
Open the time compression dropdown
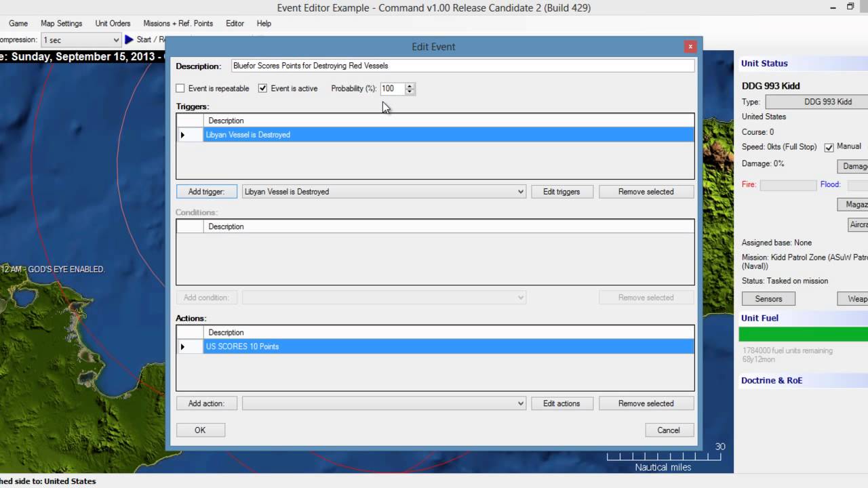[115, 40]
